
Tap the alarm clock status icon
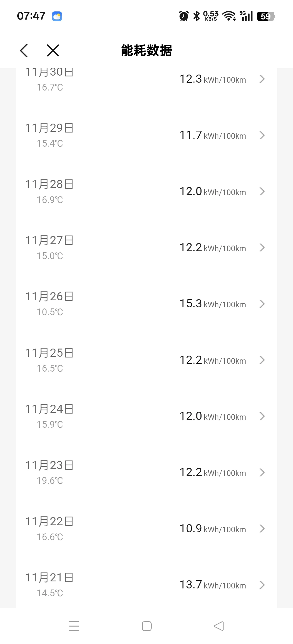click(x=184, y=16)
